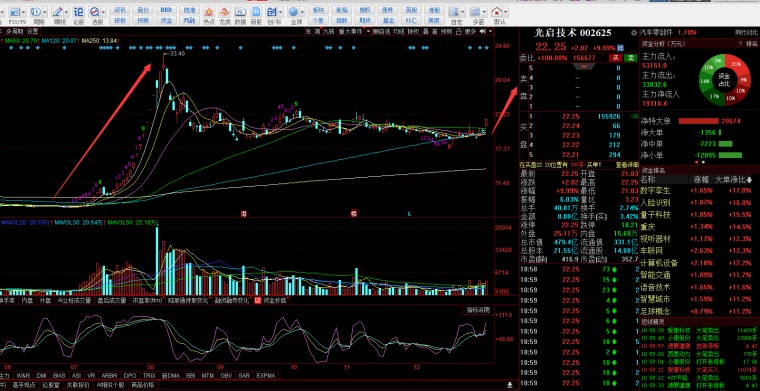760x391 pixels.
Task: Open the 全球 globe icon
Action: [x=293, y=12]
